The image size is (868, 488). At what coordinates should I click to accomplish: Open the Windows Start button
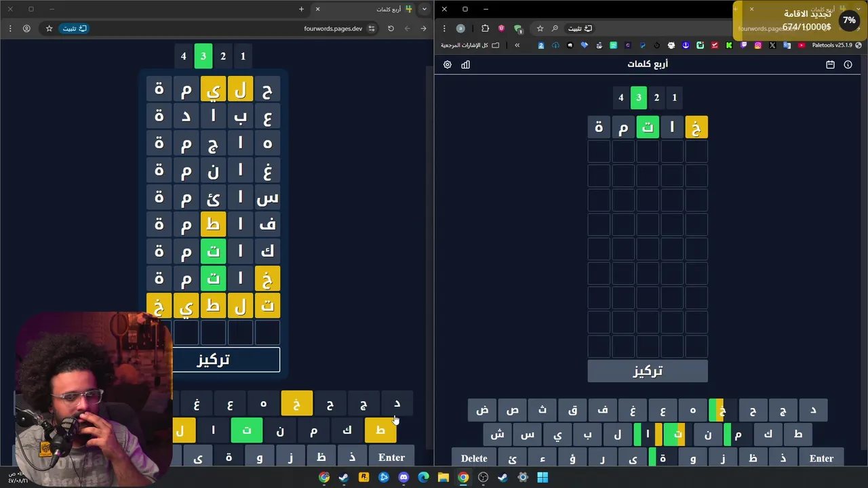[542, 477]
